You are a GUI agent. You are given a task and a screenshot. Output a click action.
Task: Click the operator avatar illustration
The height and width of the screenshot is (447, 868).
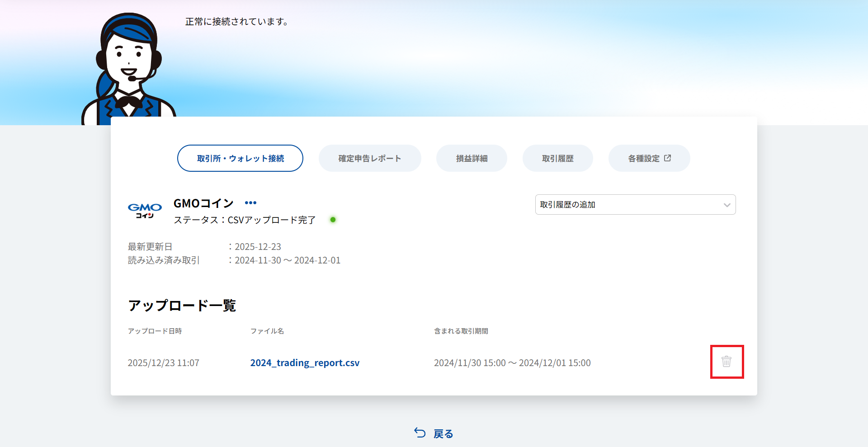[128, 69]
